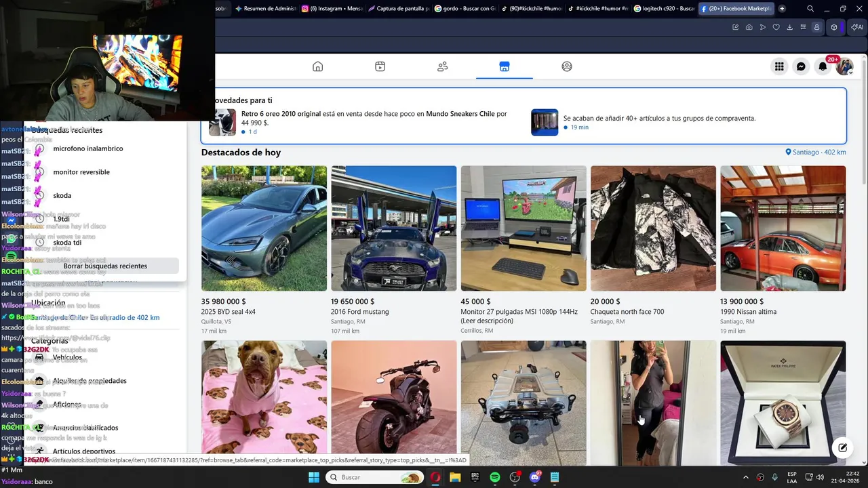Open the compraventa groups notification thumbnail

pyautogui.click(x=545, y=123)
